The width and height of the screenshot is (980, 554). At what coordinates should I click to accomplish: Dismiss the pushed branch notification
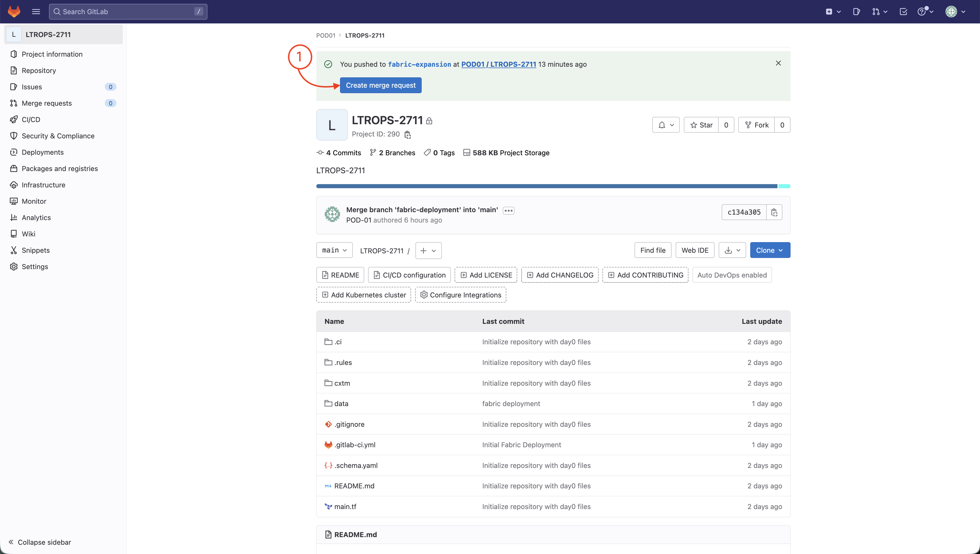(778, 63)
